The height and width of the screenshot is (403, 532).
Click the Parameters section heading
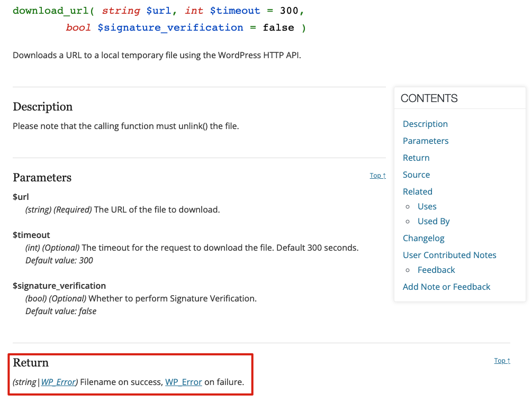42,178
